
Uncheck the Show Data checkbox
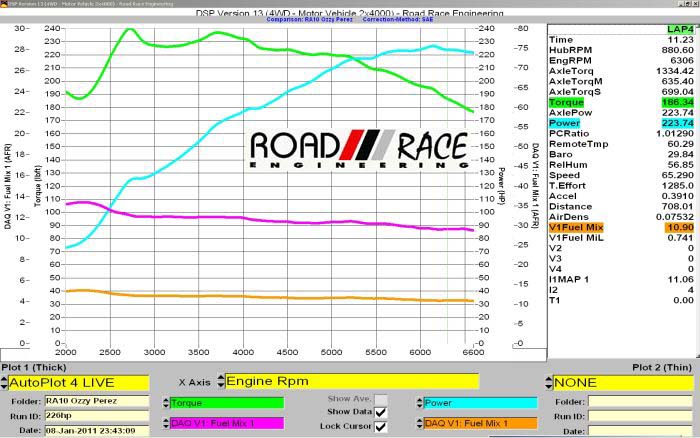(380, 412)
